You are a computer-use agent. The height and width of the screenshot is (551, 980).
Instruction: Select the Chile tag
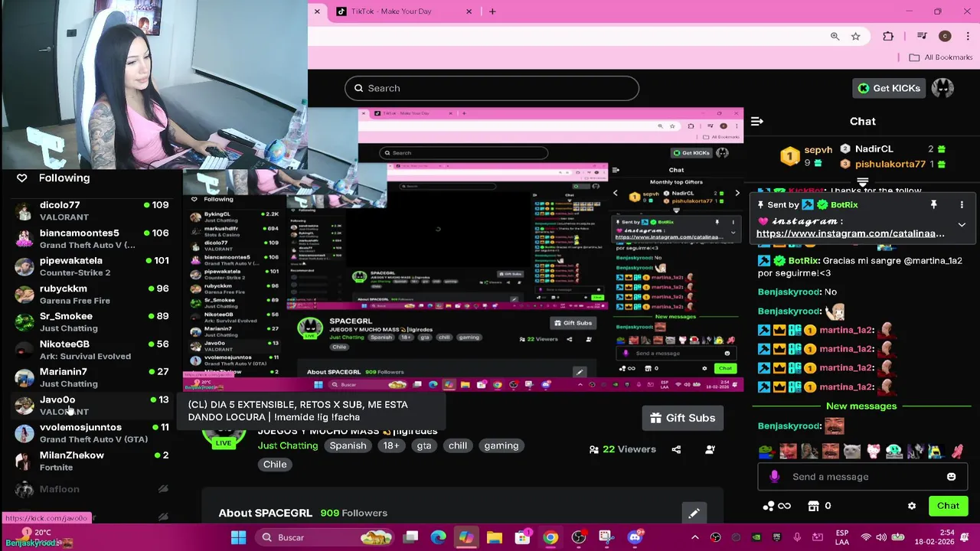(275, 464)
